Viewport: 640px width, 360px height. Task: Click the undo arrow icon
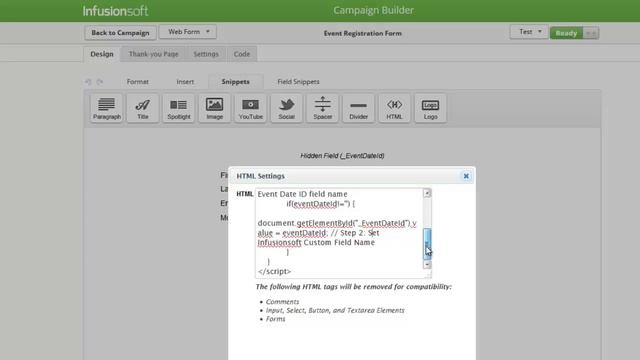coord(88,82)
